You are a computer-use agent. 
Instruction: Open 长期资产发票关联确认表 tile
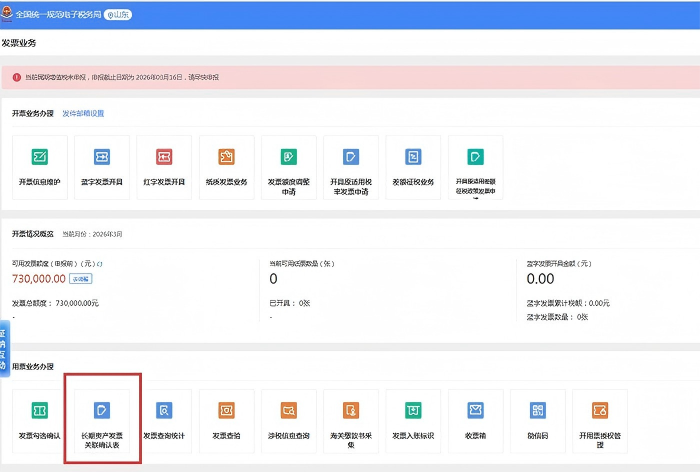click(102, 421)
